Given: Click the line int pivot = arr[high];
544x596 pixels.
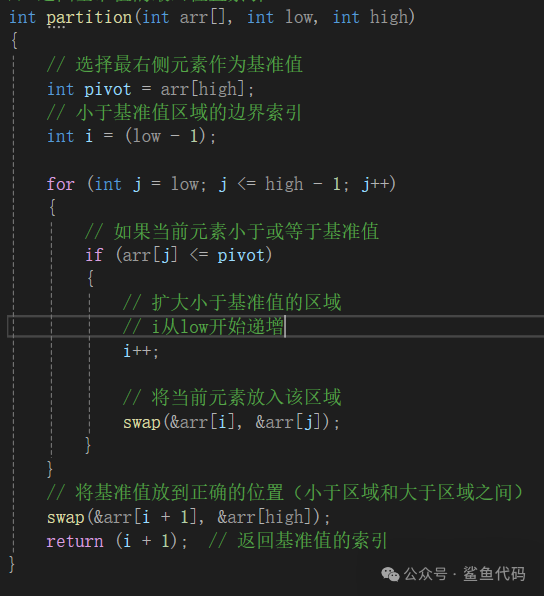Looking at the screenshot, I should 150,89.
